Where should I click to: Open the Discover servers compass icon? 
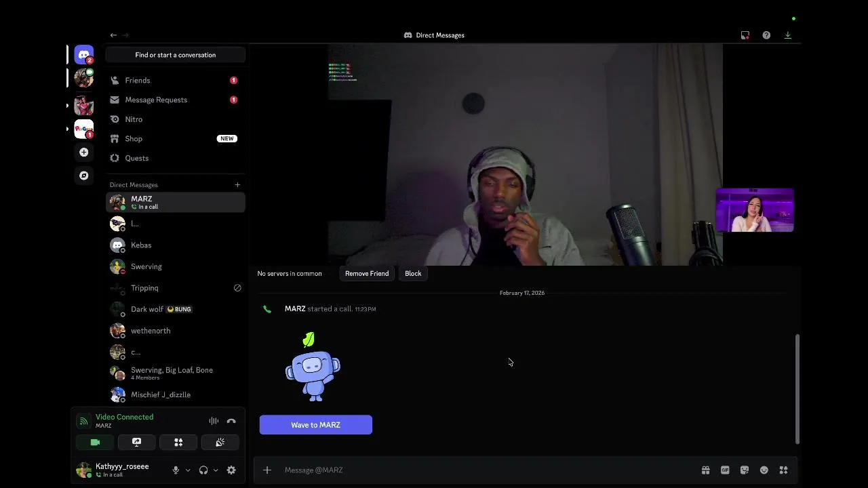(x=84, y=176)
